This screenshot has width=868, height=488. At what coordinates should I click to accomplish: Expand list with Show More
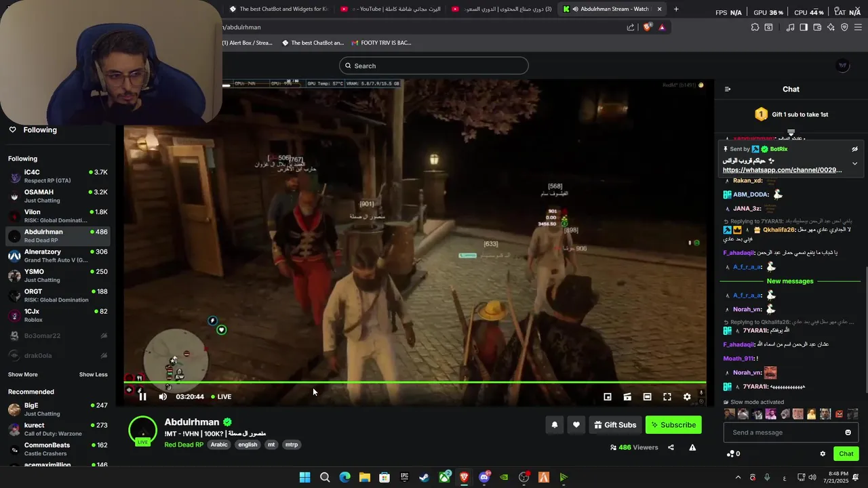click(23, 375)
